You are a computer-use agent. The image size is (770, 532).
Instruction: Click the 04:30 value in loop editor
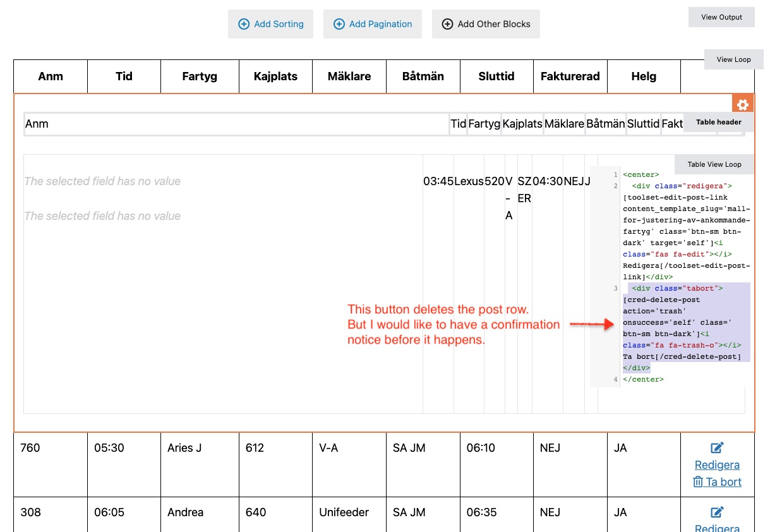coord(548,181)
